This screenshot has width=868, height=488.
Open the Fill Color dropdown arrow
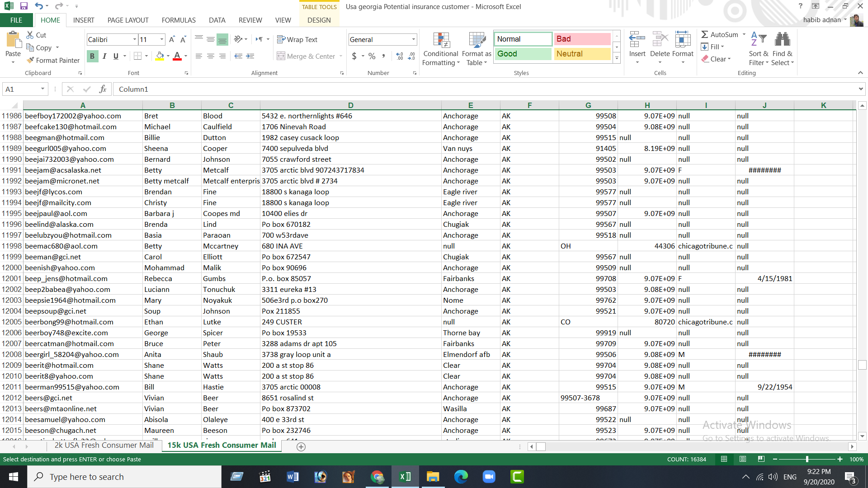(x=167, y=56)
